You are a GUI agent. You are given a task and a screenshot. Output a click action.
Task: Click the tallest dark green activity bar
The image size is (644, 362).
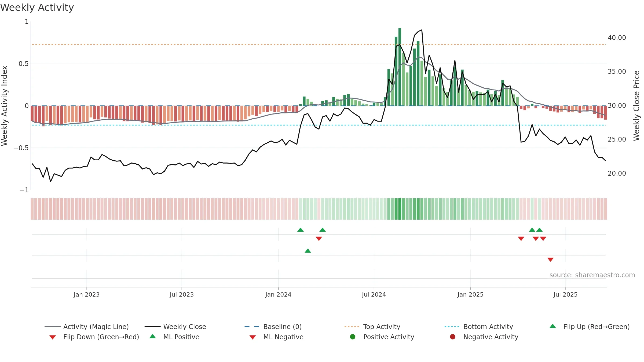pos(400,67)
